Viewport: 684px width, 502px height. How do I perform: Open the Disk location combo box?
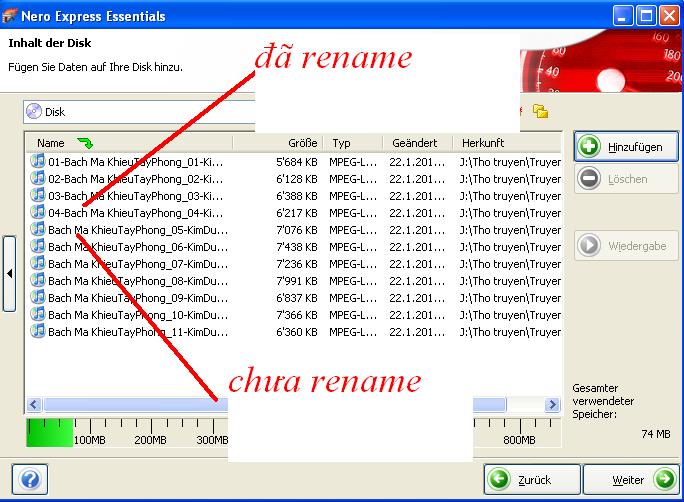coord(140,112)
